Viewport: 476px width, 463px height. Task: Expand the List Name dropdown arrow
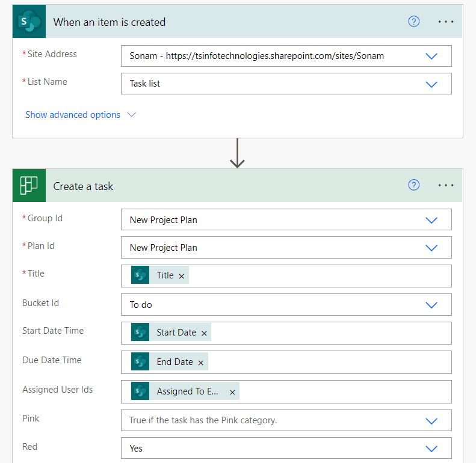click(431, 84)
